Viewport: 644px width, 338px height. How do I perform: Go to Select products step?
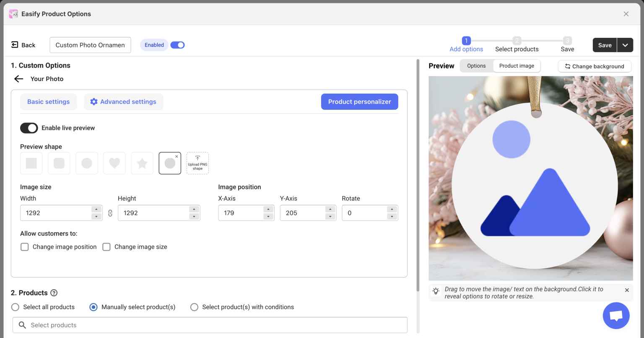[x=517, y=45]
